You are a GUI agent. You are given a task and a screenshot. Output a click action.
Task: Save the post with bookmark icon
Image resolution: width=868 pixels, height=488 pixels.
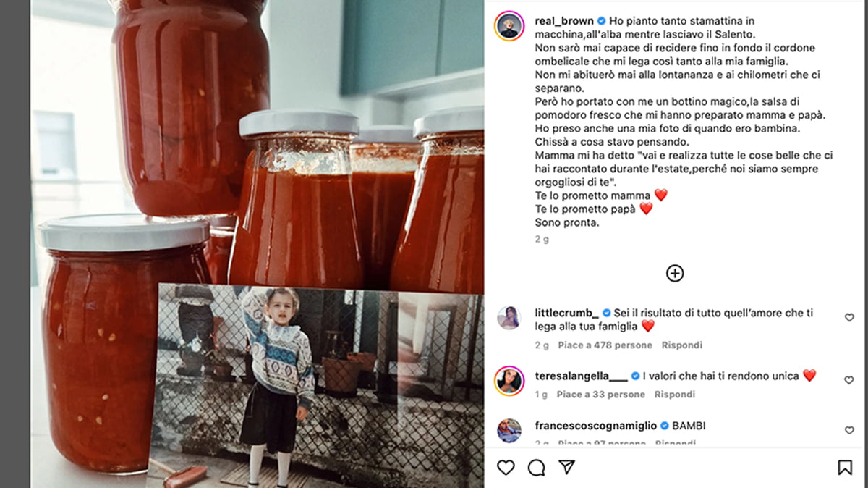click(844, 468)
